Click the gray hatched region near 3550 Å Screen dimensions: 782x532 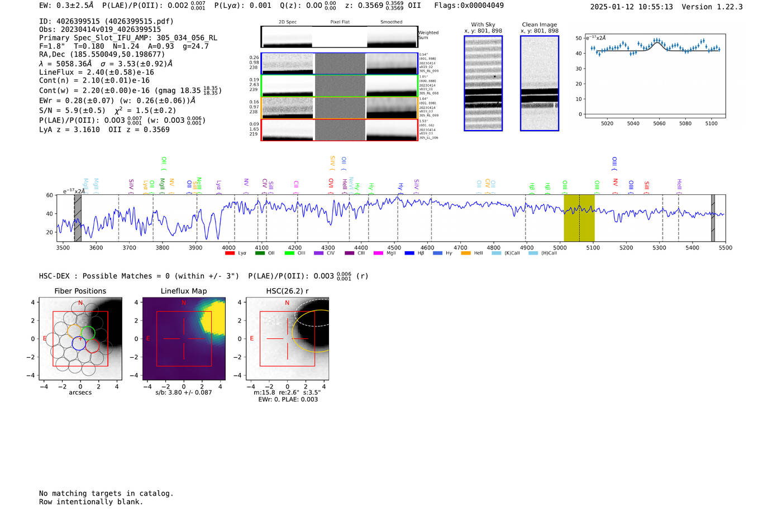click(78, 218)
